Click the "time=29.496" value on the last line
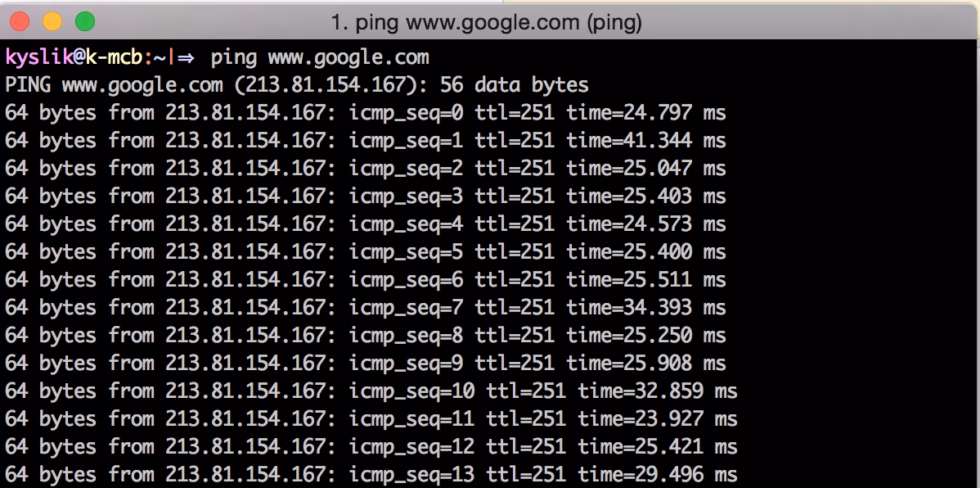 click(x=641, y=475)
